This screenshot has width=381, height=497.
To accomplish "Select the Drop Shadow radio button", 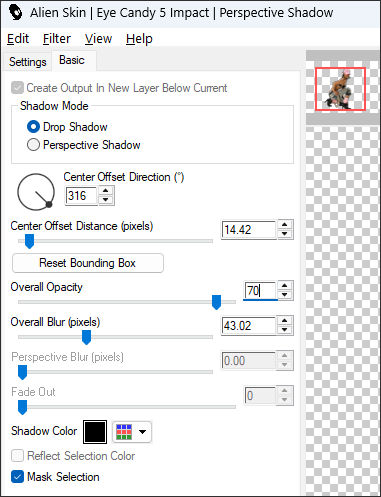I will pyautogui.click(x=33, y=127).
